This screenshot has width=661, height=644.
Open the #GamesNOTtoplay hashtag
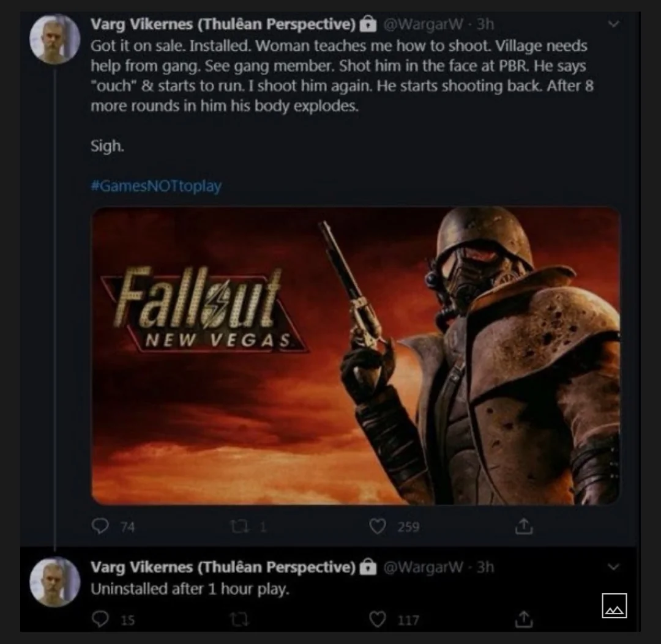pos(156,186)
